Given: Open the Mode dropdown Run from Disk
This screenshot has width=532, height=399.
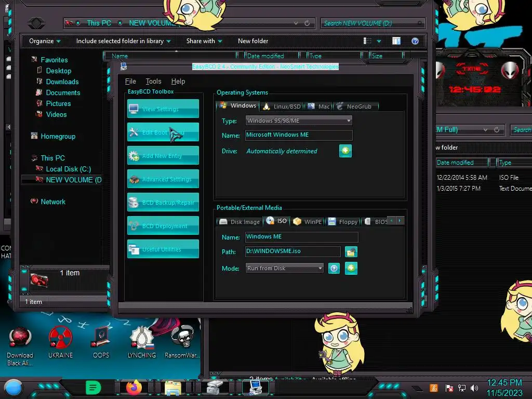Looking at the screenshot, I should pos(284,268).
